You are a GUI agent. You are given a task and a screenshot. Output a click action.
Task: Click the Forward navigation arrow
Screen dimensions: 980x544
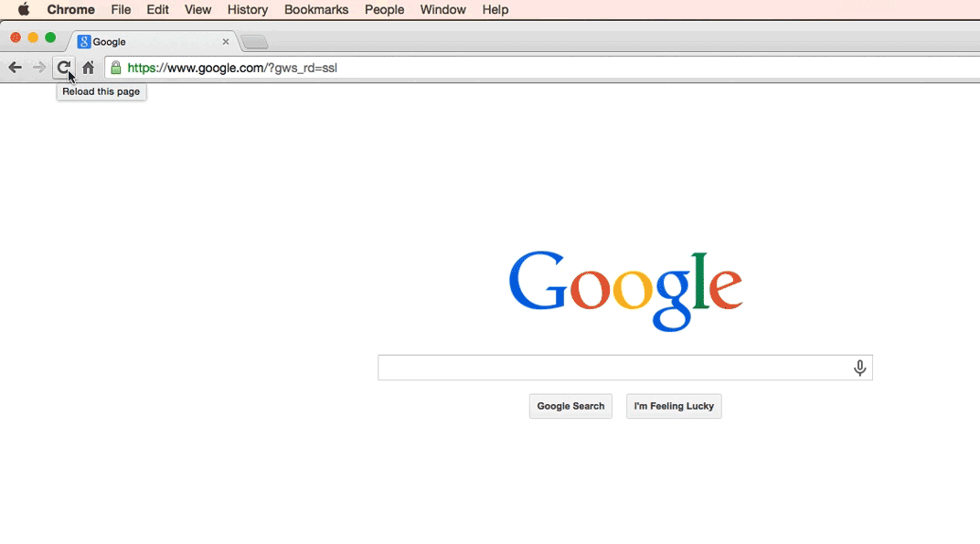(x=38, y=68)
